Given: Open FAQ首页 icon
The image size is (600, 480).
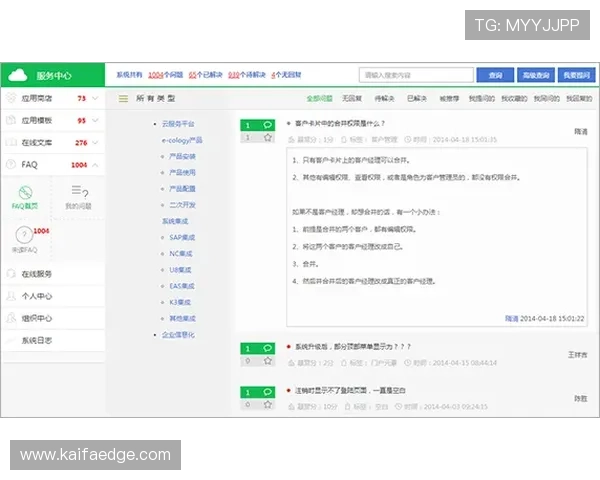Looking at the screenshot, I should [25, 192].
